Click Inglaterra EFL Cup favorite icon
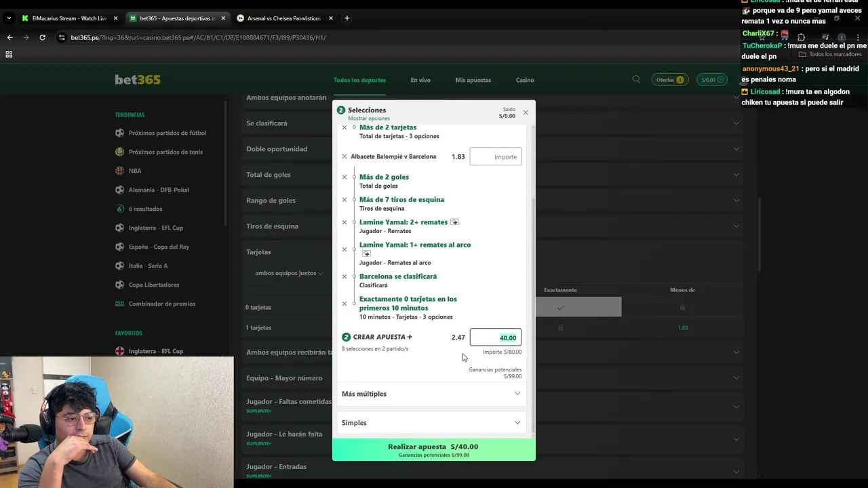This screenshot has height=488, width=868. (x=120, y=351)
